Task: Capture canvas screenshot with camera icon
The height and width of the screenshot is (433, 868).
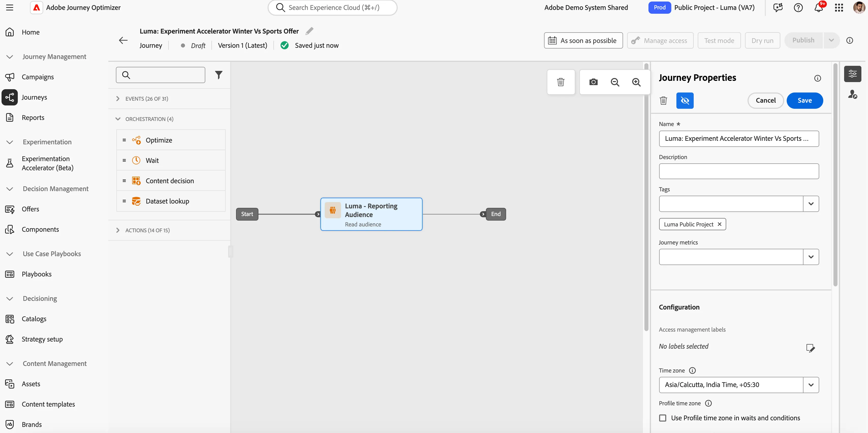Action: 593,82
